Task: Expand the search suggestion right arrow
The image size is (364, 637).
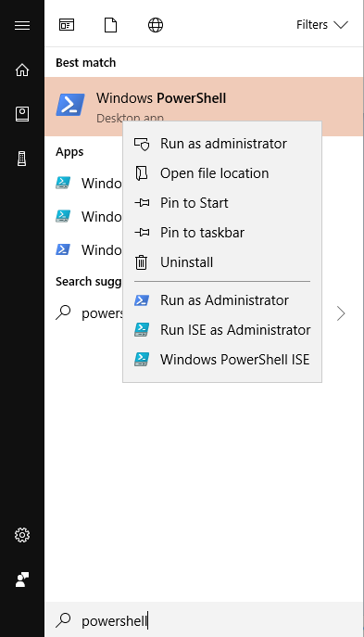Action: tap(341, 313)
